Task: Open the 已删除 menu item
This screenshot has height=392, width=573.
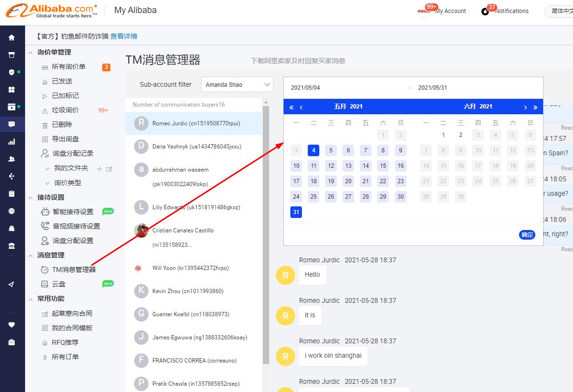Action: [x=62, y=124]
